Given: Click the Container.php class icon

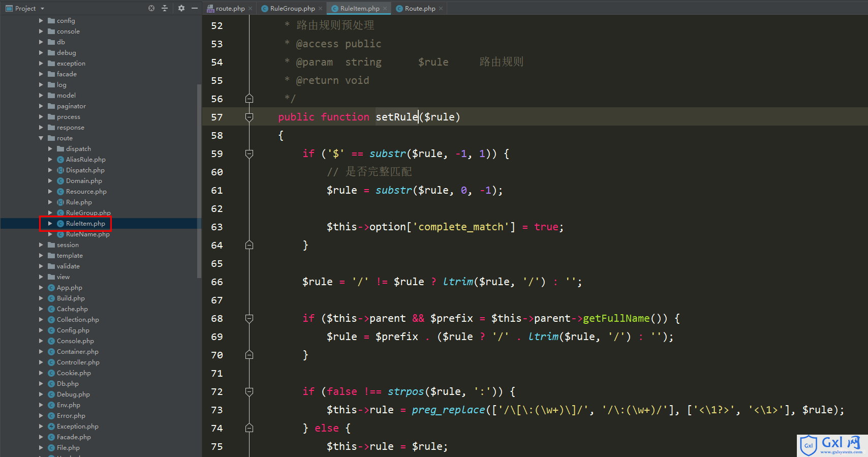Looking at the screenshot, I should 51,352.
